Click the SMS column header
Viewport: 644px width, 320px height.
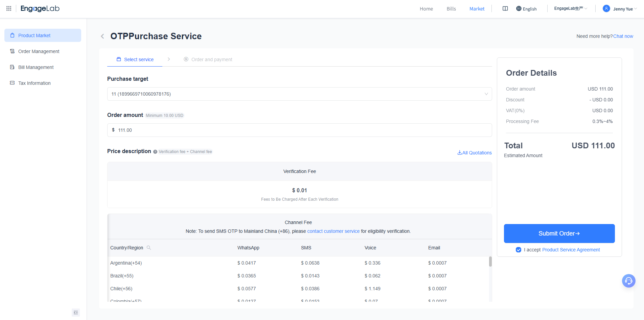pyautogui.click(x=306, y=248)
